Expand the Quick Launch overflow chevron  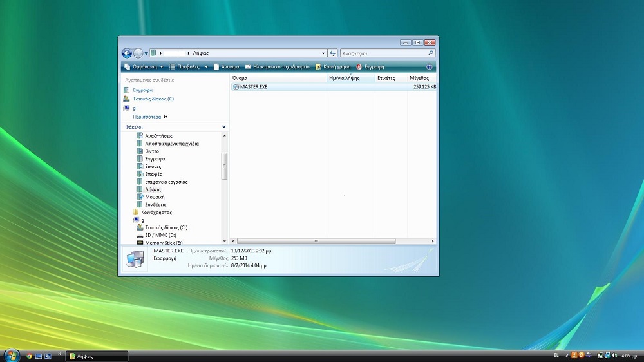(x=59, y=354)
